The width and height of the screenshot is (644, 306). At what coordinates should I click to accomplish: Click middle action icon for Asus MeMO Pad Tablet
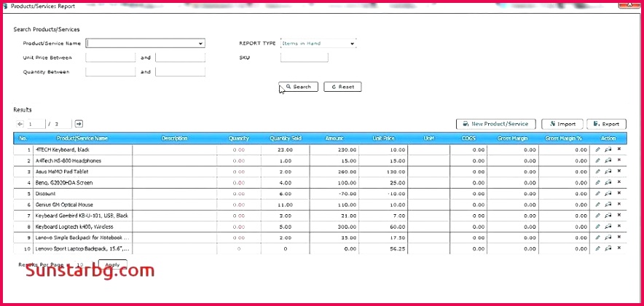pos(608,171)
